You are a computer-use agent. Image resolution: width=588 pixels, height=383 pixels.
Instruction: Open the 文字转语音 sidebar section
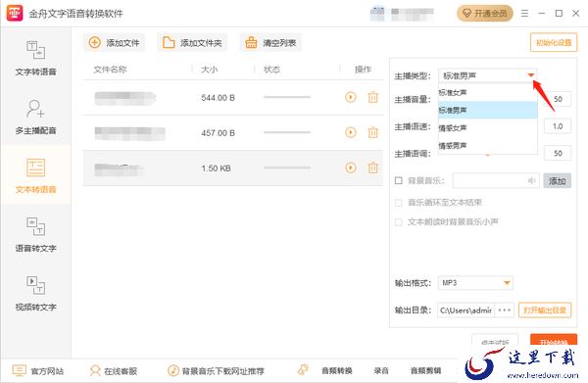pyautogui.click(x=35, y=58)
